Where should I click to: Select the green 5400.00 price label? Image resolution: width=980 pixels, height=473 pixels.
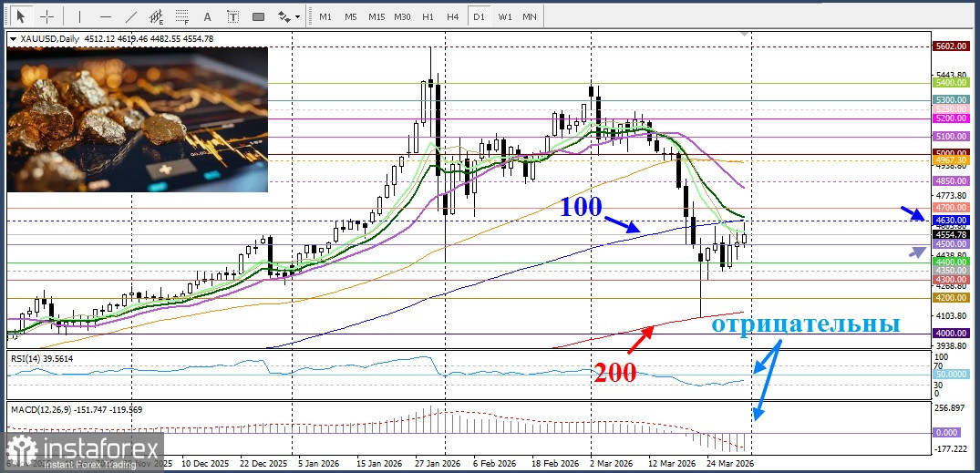951,83
